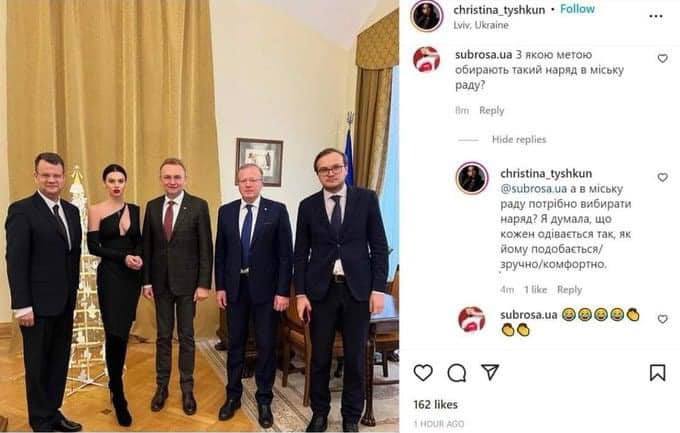
Task: Open the Lviv, Ukraine location link
Action: [481, 25]
